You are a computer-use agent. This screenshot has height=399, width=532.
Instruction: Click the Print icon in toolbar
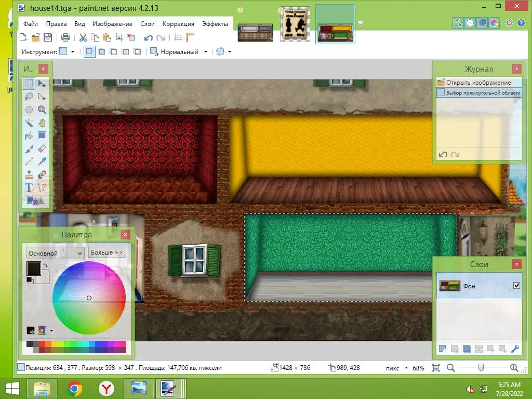coord(65,37)
